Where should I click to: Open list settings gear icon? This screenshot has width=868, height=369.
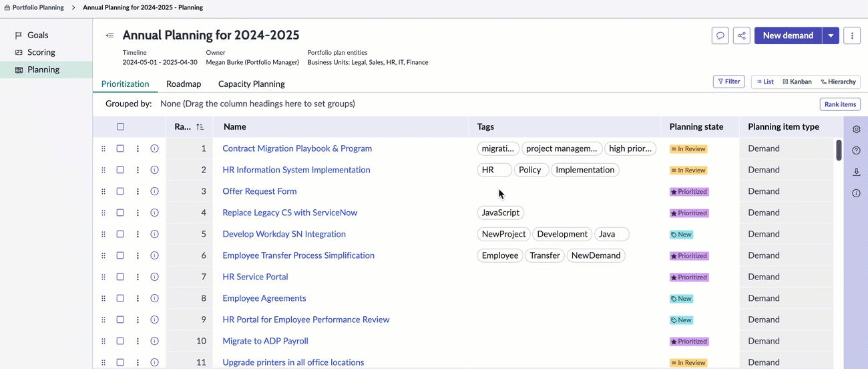857,129
